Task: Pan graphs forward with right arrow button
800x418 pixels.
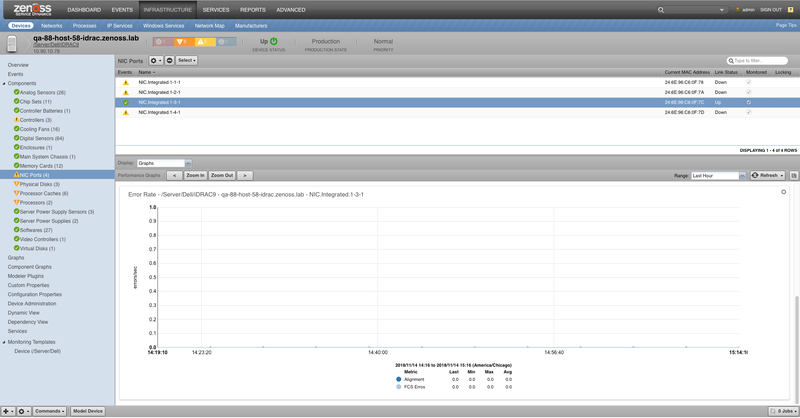Action: [x=245, y=176]
